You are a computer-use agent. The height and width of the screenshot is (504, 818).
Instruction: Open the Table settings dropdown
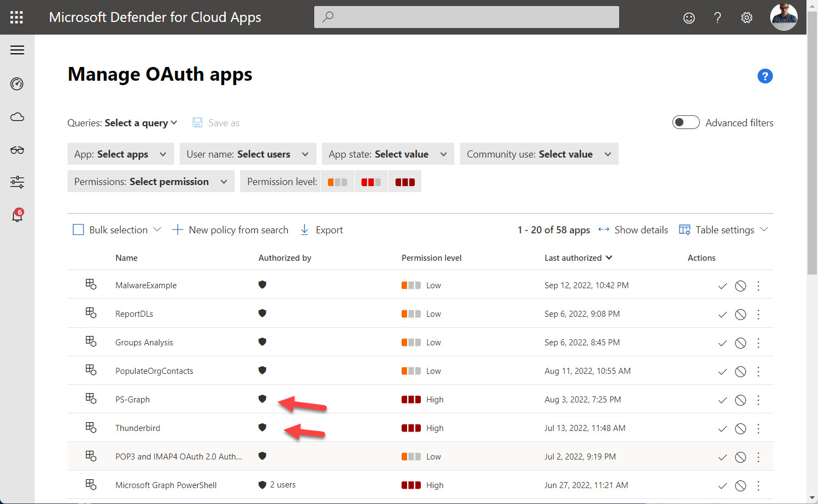(724, 229)
